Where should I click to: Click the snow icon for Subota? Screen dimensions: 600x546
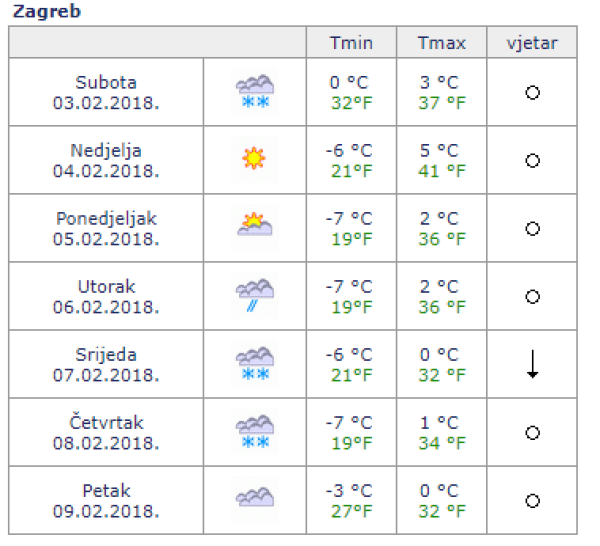point(255,92)
